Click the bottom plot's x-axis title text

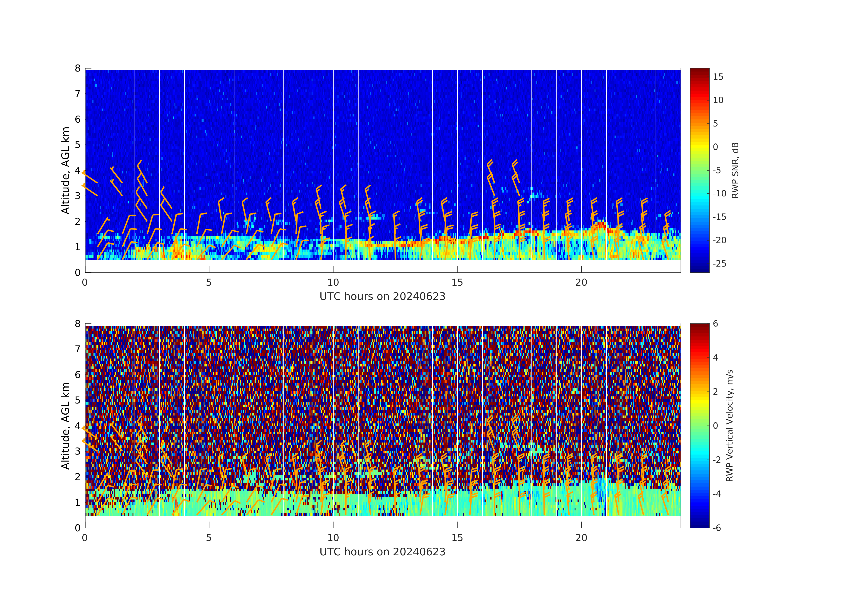382,552
